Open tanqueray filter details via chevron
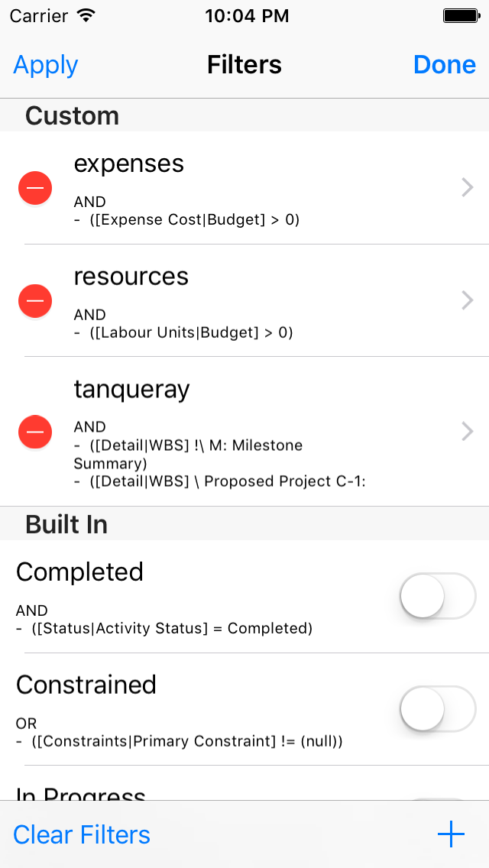This screenshot has width=489, height=868. tap(468, 432)
